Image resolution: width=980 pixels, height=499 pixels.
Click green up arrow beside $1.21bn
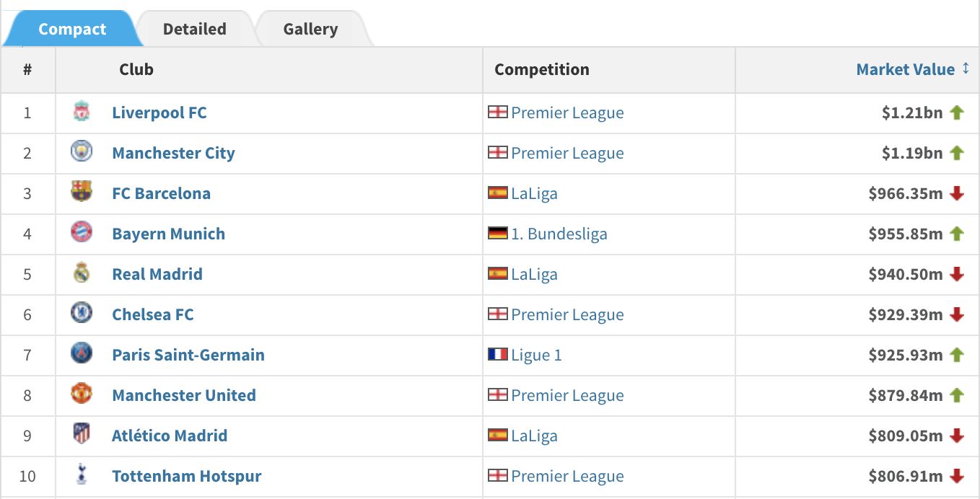click(957, 112)
